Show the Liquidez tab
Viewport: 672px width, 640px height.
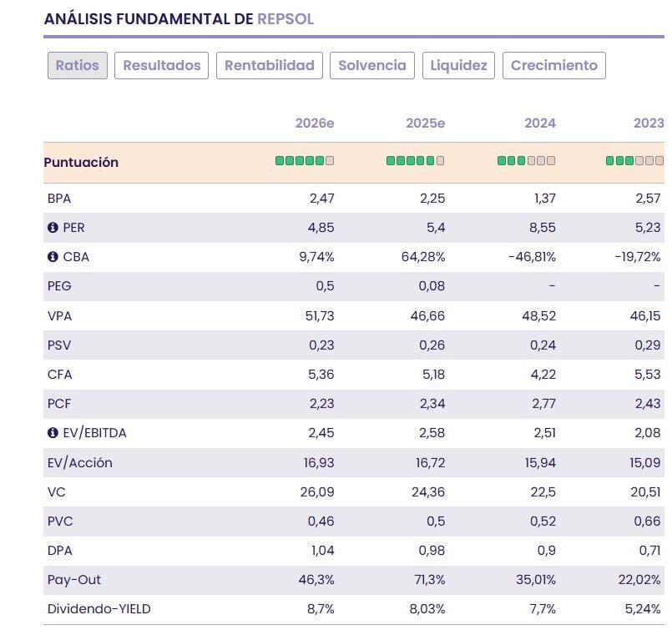click(459, 65)
